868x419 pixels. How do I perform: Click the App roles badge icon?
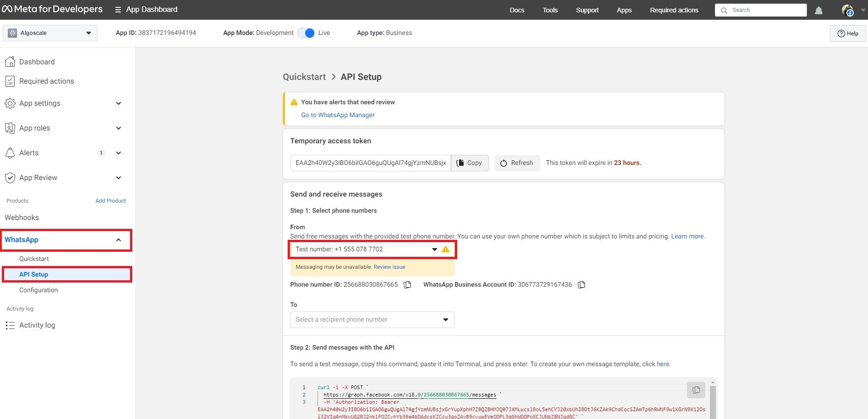click(x=10, y=128)
